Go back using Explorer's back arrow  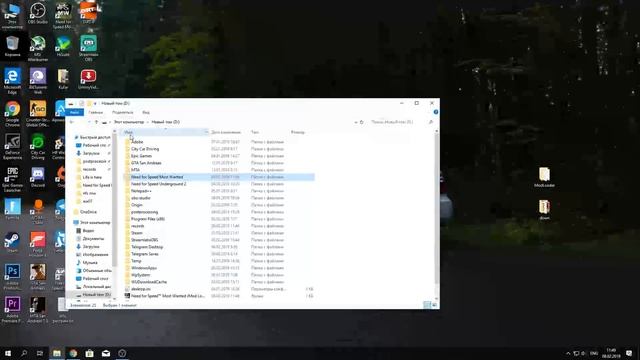(72, 122)
